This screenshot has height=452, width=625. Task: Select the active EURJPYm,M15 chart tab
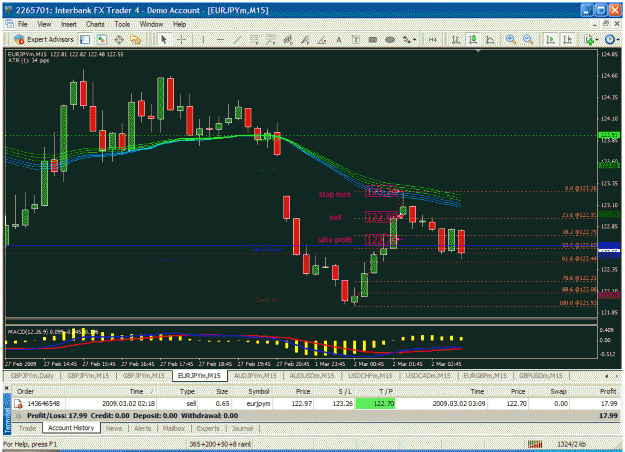coord(199,375)
